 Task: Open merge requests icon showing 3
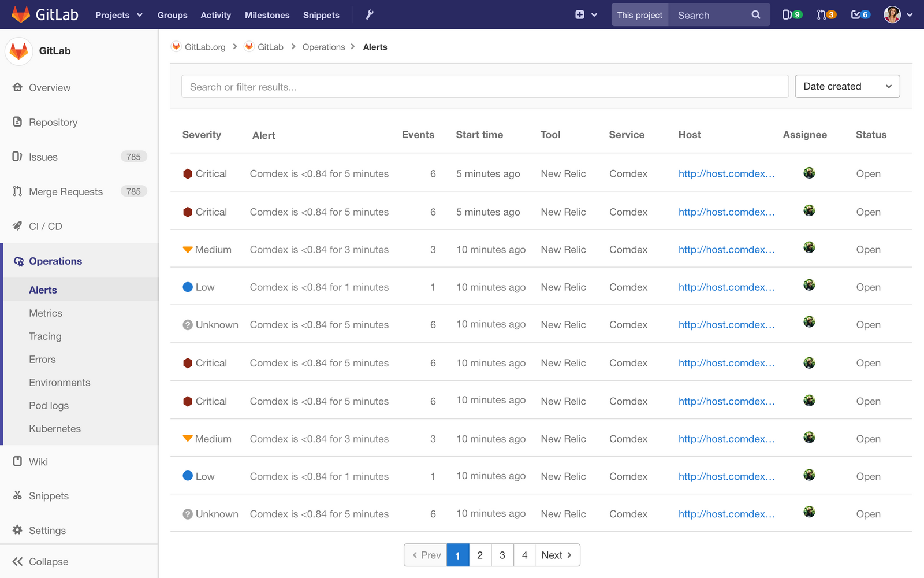tap(826, 15)
